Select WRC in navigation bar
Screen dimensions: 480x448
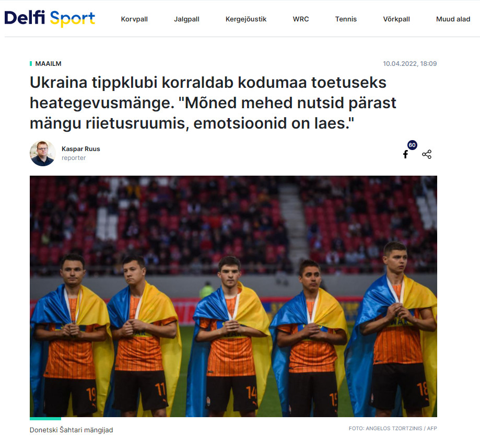click(x=301, y=19)
